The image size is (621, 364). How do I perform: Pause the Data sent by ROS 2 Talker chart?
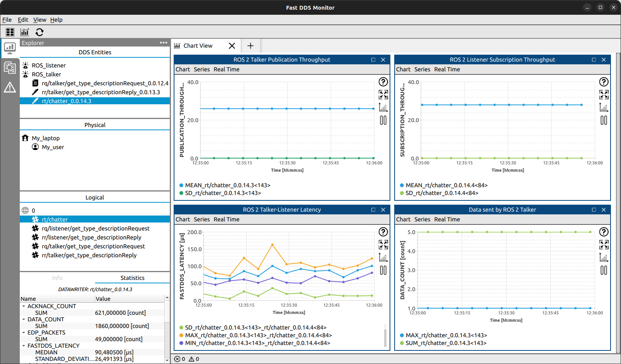[604, 270]
